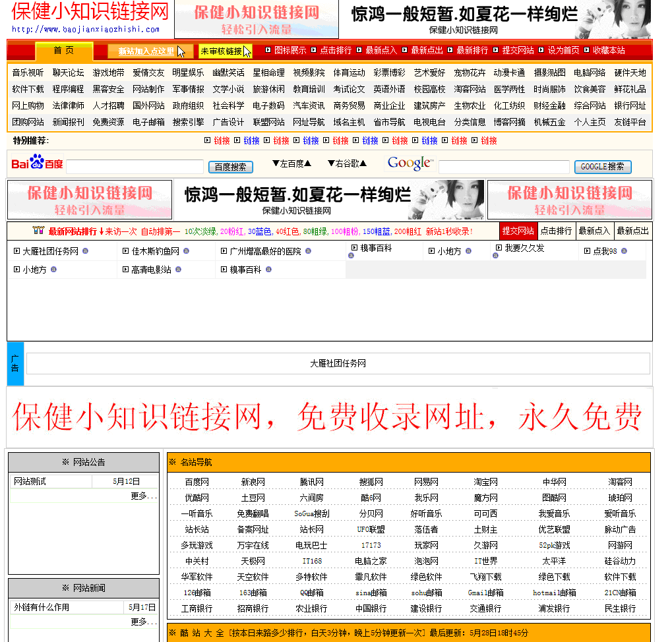
Task: Open 更多 under 网站公告 panel
Action: pyautogui.click(x=143, y=496)
